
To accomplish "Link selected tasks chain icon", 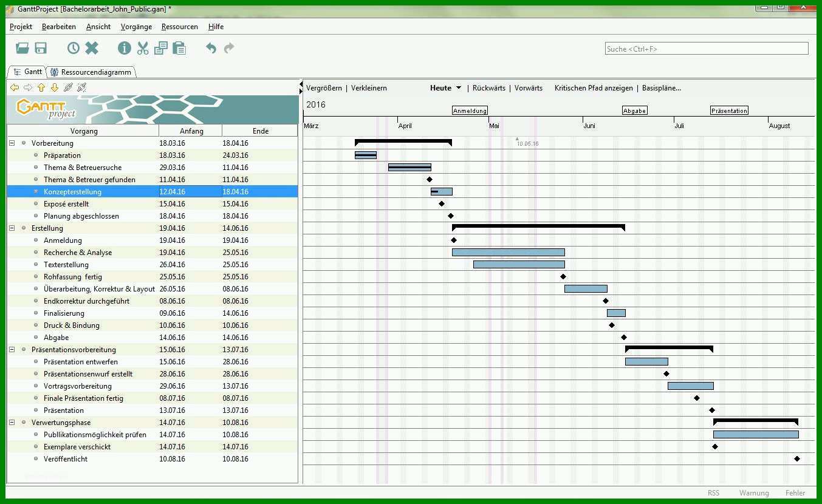I will (x=68, y=87).
